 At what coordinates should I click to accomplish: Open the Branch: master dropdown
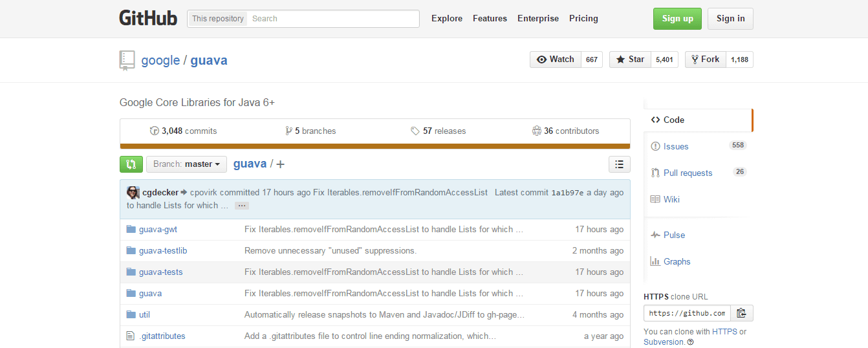tap(186, 164)
